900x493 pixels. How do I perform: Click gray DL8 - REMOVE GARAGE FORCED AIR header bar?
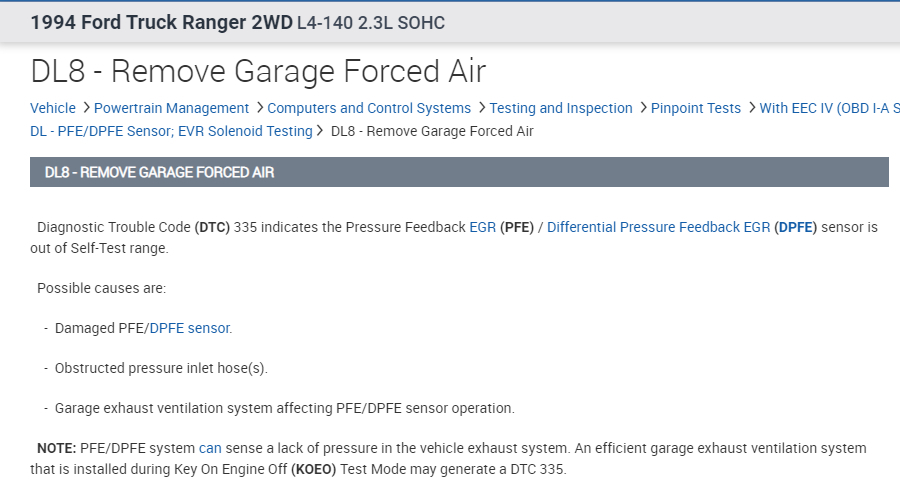pyautogui.click(x=459, y=172)
